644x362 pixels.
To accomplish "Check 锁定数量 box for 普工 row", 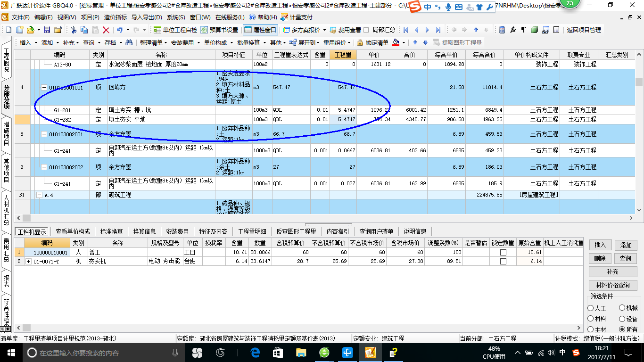I will tap(503, 253).
